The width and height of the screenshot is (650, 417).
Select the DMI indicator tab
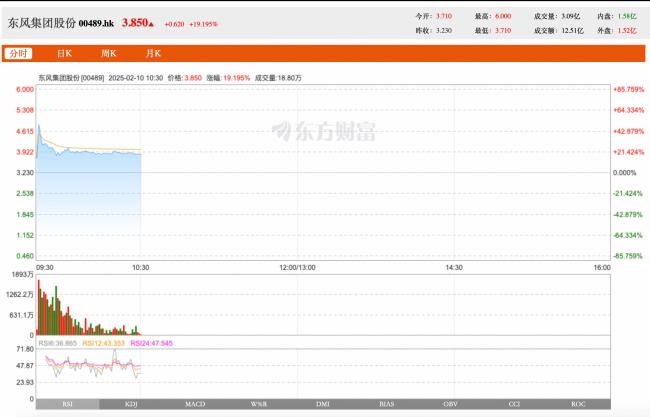(323, 404)
